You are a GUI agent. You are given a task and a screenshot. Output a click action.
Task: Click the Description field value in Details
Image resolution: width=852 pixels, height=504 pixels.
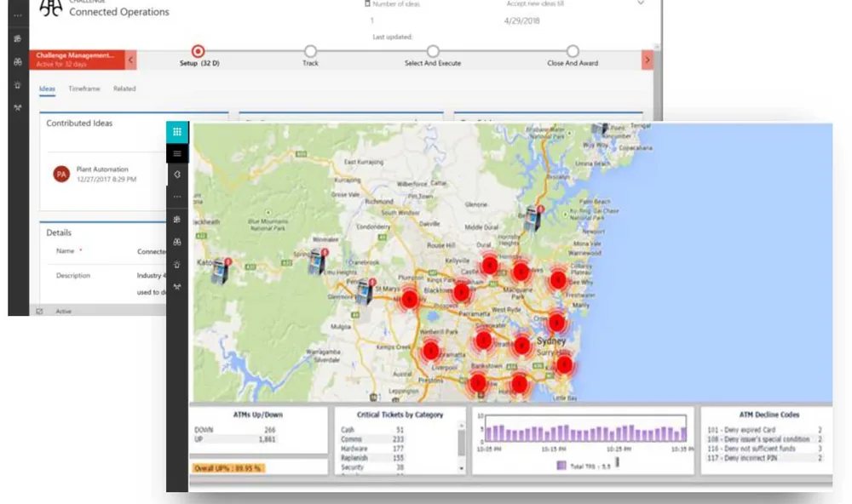point(151,283)
